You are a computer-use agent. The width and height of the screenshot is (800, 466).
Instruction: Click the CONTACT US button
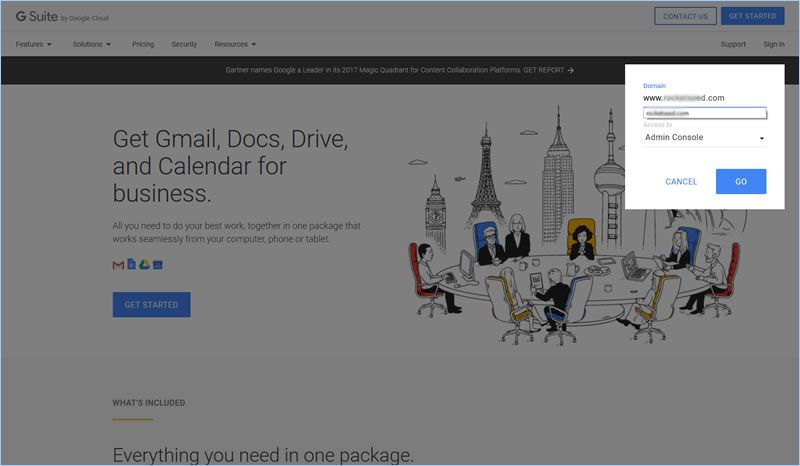click(685, 16)
